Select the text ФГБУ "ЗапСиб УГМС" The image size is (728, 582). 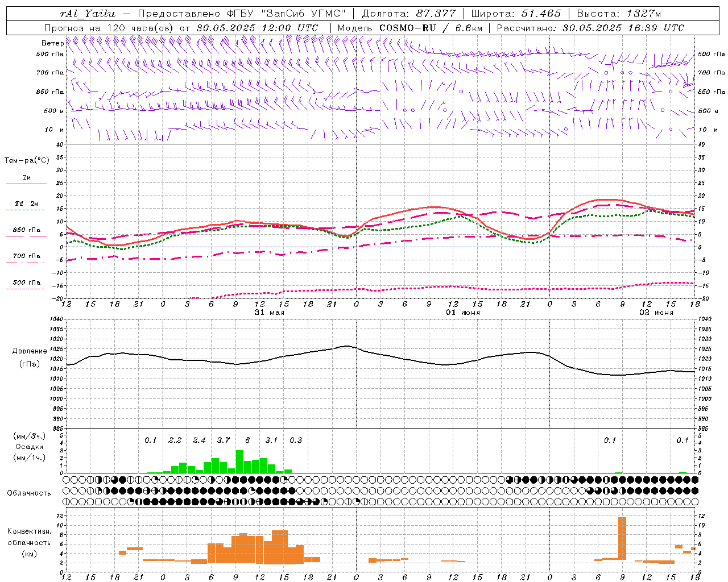(x=286, y=14)
